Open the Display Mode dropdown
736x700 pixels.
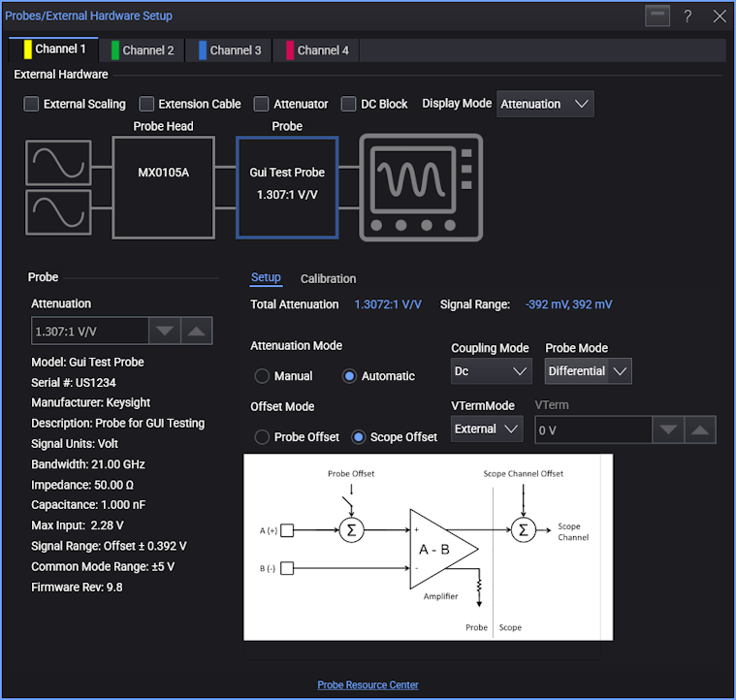pos(544,104)
